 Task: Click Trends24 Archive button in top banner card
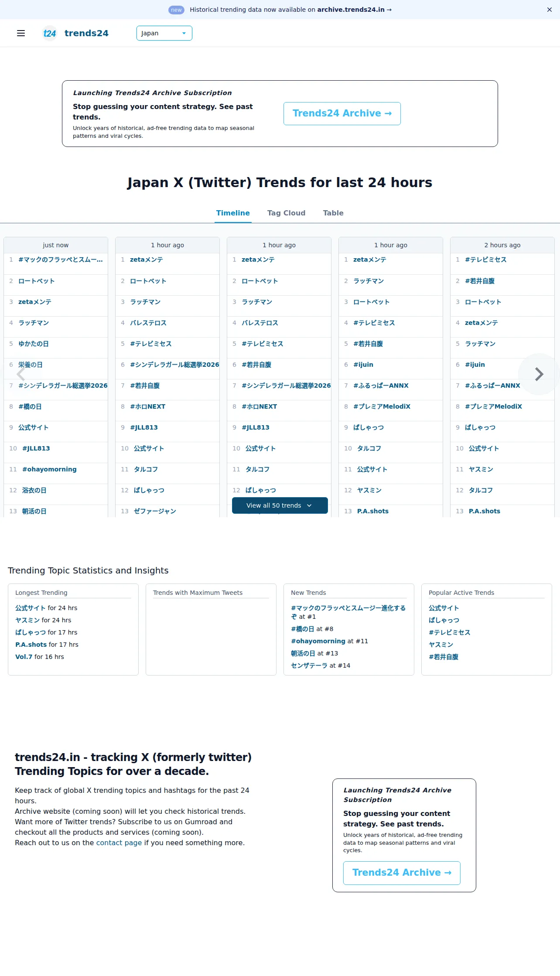tap(342, 113)
